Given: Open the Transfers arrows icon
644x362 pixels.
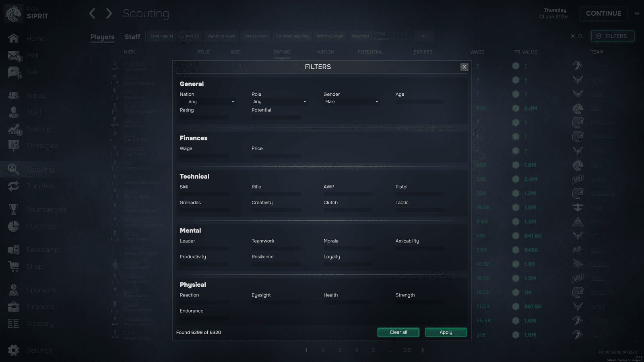Looking at the screenshot, I should (14, 186).
